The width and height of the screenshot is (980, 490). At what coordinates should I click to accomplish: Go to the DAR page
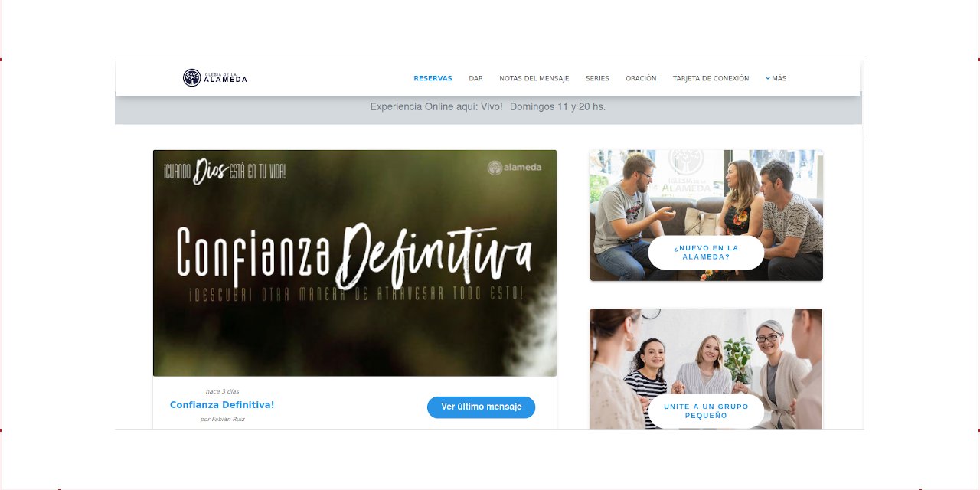click(x=475, y=78)
